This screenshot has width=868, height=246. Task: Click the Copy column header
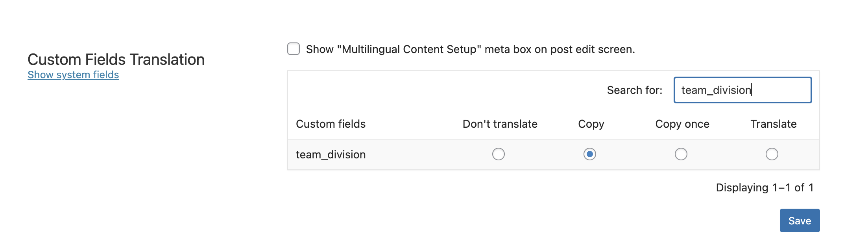pos(591,125)
